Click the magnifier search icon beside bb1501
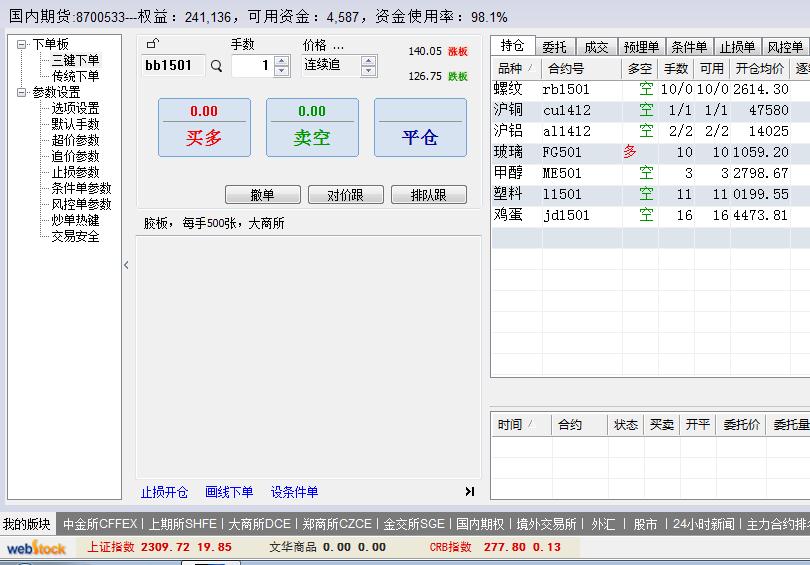Viewport: 810px width, 565px height. click(x=216, y=67)
